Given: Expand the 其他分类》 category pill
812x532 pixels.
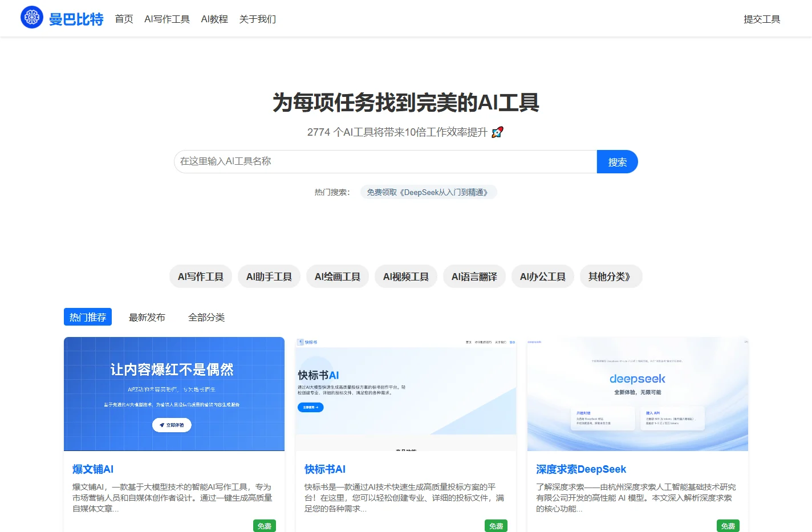Looking at the screenshot, I should [x=611, y=277].
